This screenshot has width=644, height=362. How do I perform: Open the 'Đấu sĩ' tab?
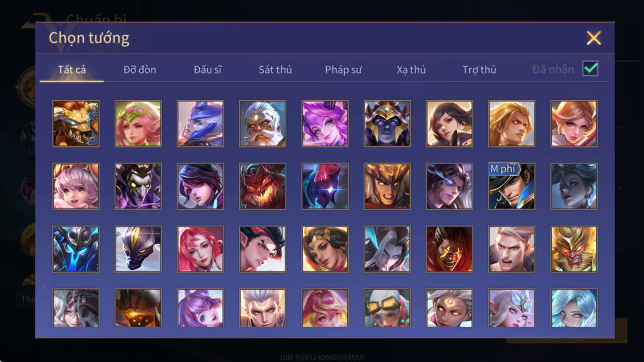click(208, 69)
